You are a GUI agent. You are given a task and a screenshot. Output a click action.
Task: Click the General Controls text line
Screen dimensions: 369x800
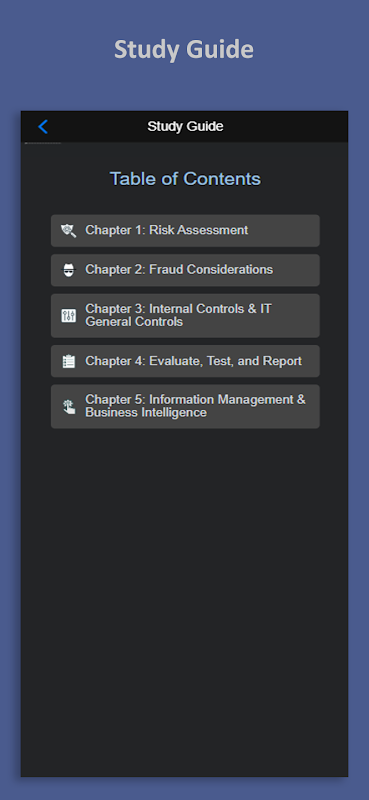(x=134, y=322)
